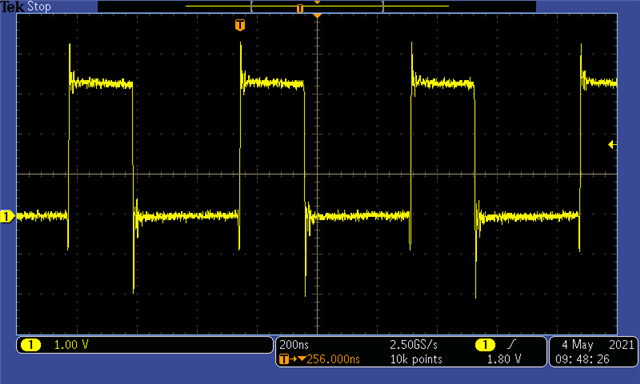This screenshot has height=384, width=640.
Task: Click the channel 1 ground reference marker
Action: (7, 216)
